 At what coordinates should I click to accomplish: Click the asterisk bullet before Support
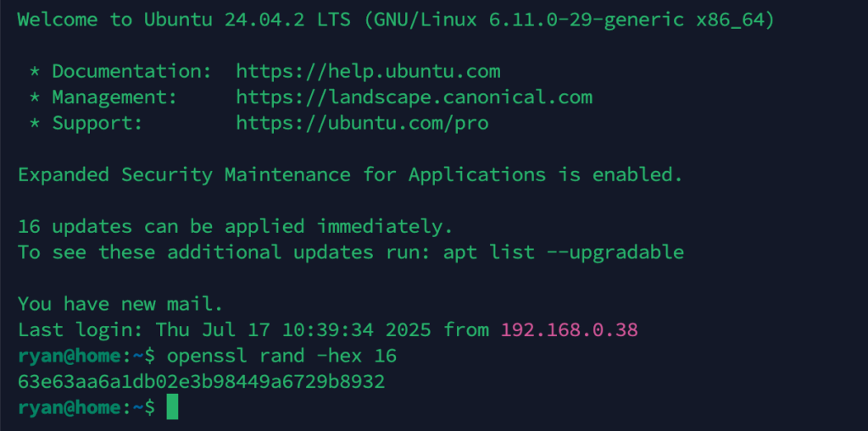(x=35, y=124)
